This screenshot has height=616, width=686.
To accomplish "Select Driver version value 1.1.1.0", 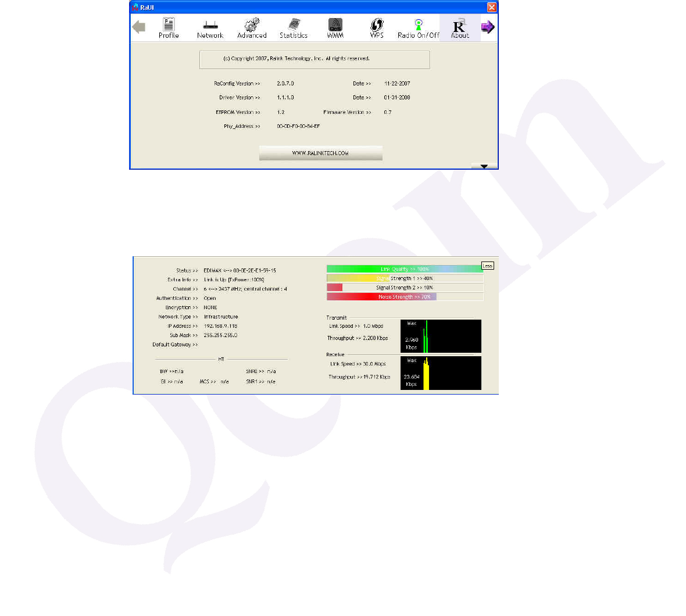I will click(285, 98).
